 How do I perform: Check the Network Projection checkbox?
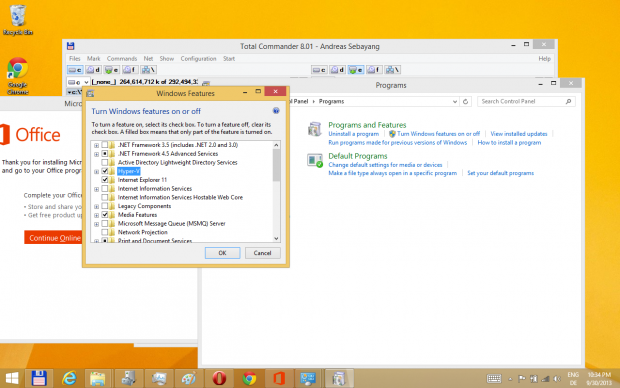[x=105, y=232]
